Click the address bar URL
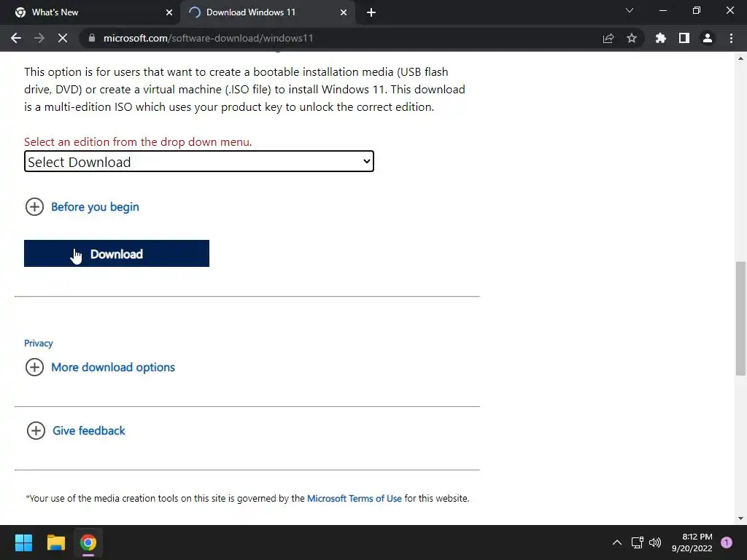 click(x=208, y=38)
